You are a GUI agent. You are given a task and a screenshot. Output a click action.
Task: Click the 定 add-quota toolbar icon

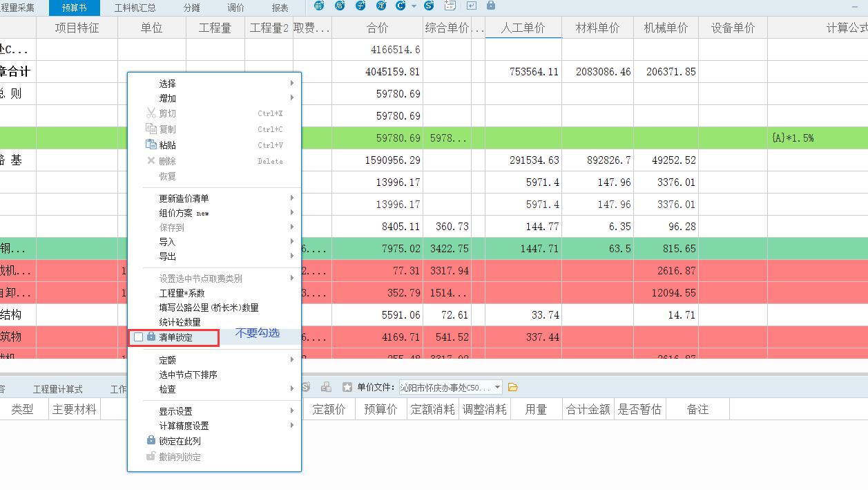point(380,6)
